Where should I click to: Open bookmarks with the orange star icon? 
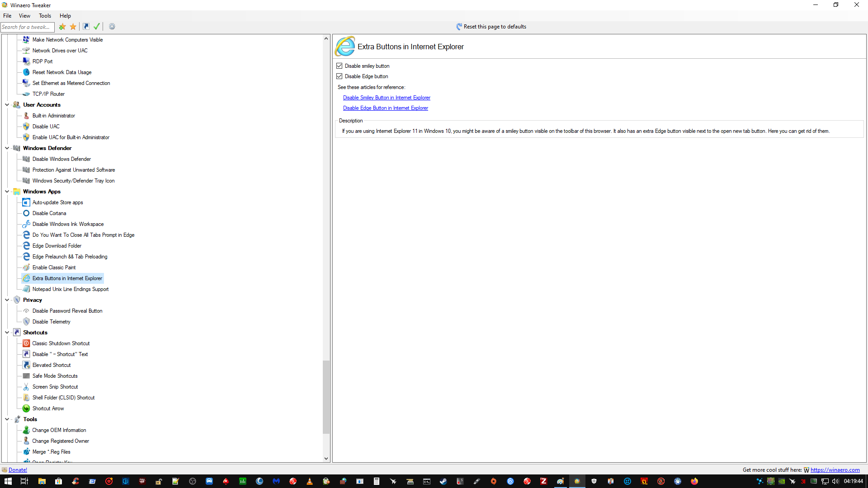(x=73, y=27)
